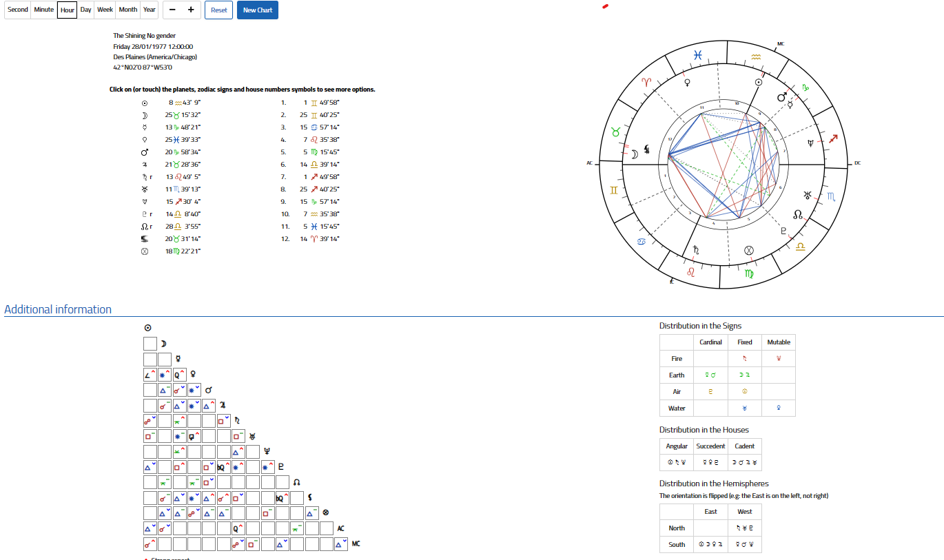Select the Gemini sign on the zodiac wheel

coord(613,190)
